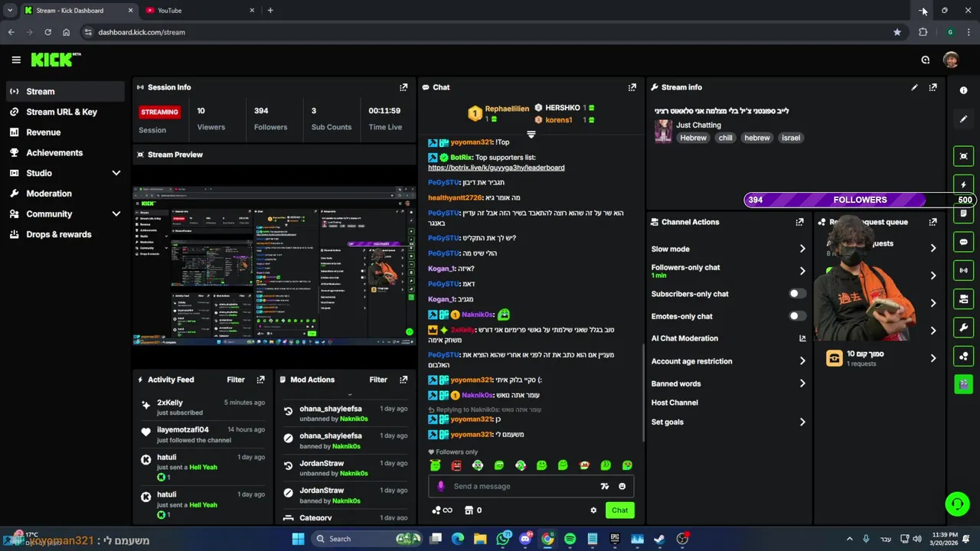Open Steam from the taskbar
The height and width of the screenshot is (551, 980).
[x=659, y=539]
